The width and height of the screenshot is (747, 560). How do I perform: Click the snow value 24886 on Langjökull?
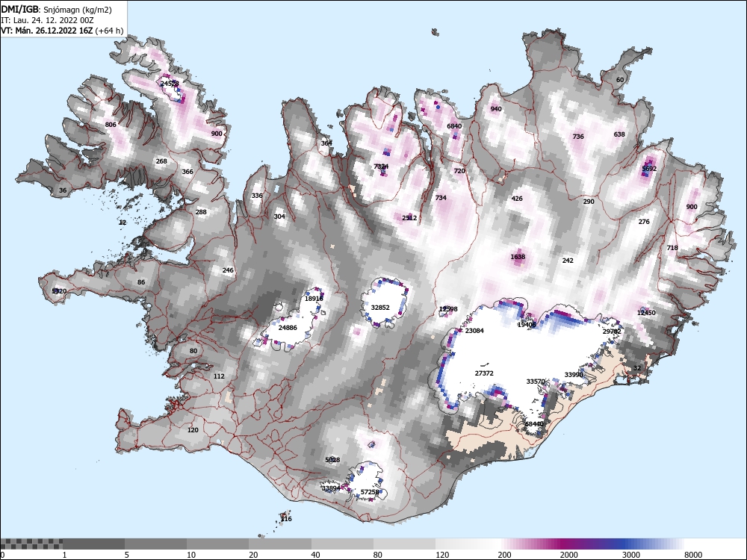(288, 328)
